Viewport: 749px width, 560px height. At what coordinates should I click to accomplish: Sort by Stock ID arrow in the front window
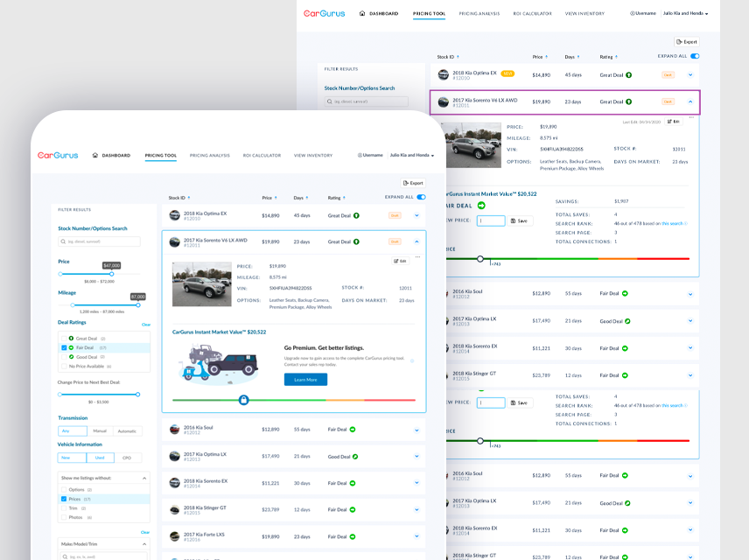pyautogui.click(x=189, y=198)
